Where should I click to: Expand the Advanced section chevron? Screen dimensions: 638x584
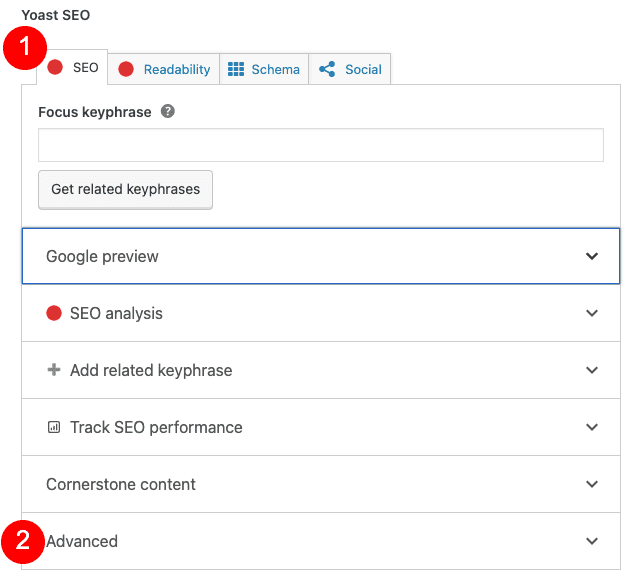click(592, 541)
